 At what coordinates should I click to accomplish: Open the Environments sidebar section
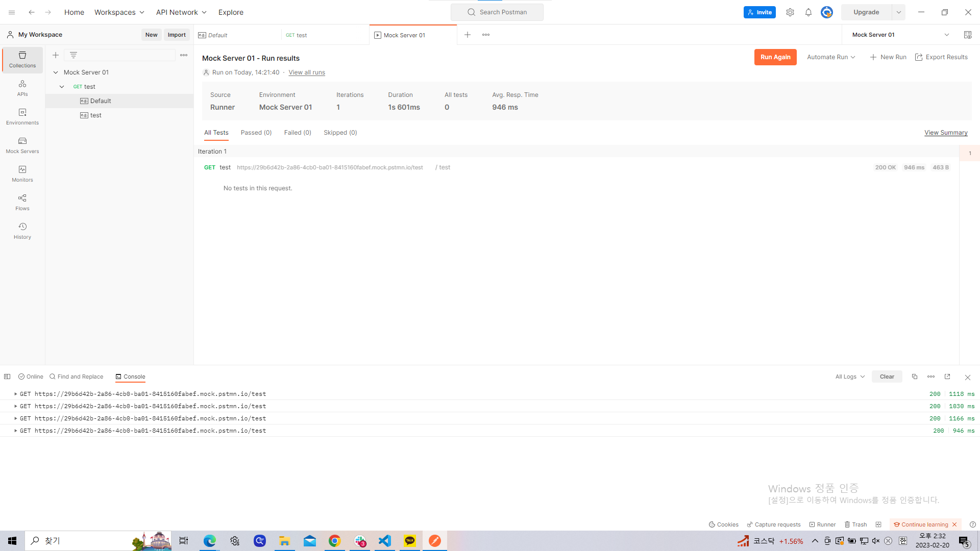tap(22, 116)
